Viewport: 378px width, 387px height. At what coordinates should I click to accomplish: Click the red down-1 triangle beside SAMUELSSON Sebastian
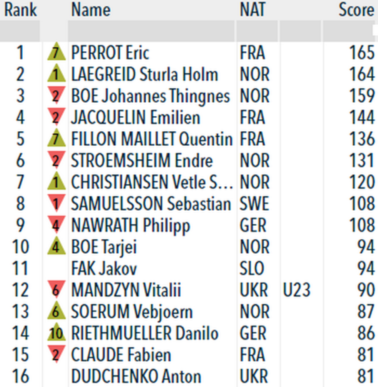56,203
